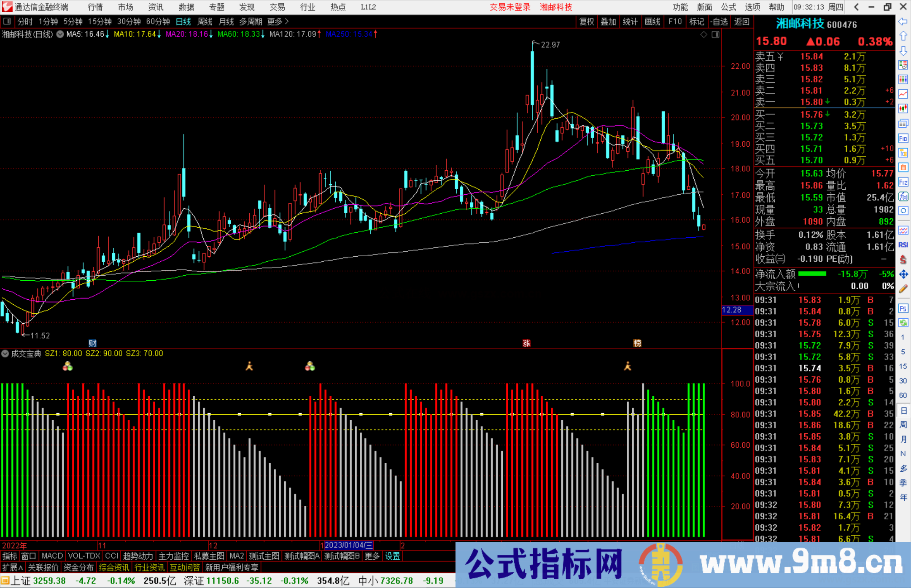
Task: Collapse the 成交宝典 indicator via its circle toggle
Action: 5,354
